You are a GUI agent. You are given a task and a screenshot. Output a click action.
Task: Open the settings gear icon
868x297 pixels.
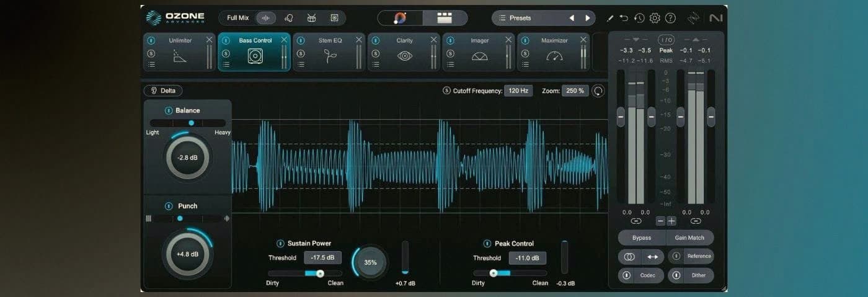[x=655, y=18]
